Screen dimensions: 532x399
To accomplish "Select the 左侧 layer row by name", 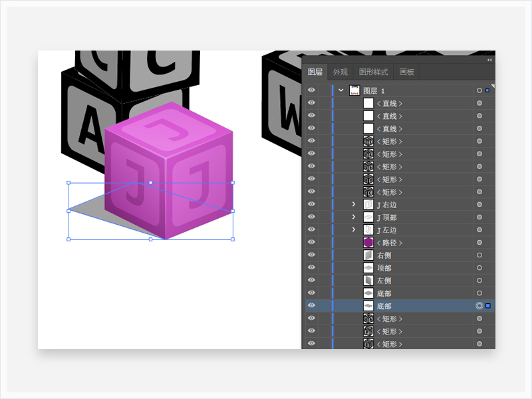I will [384, 281].
